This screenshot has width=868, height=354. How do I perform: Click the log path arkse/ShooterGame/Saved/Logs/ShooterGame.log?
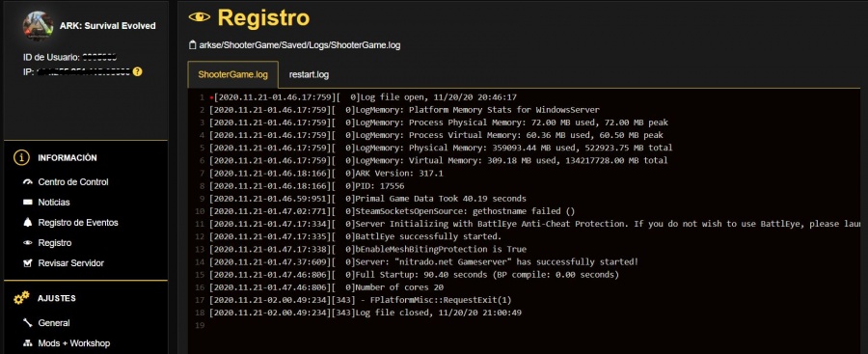[300, 45]
